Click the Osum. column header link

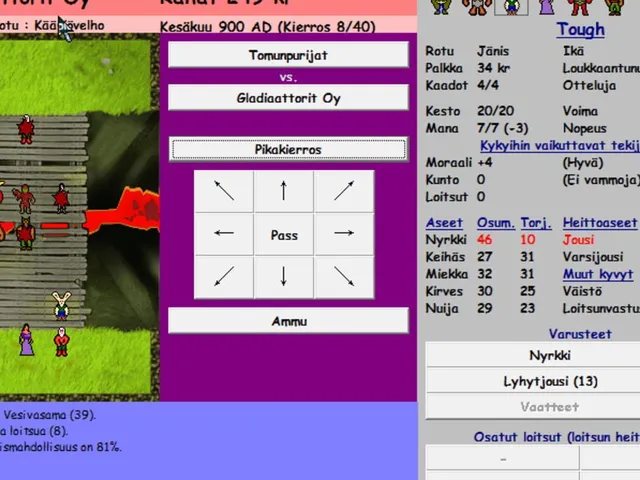(496, 223)
